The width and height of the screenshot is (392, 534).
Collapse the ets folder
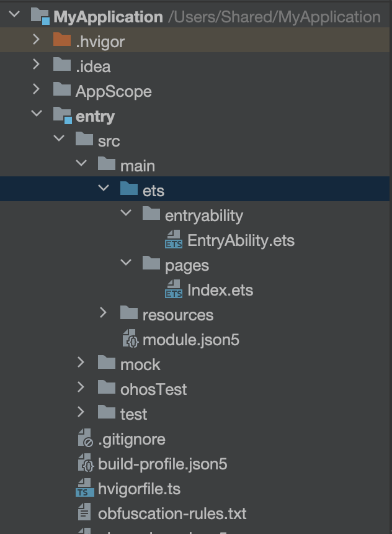point(104,189)
